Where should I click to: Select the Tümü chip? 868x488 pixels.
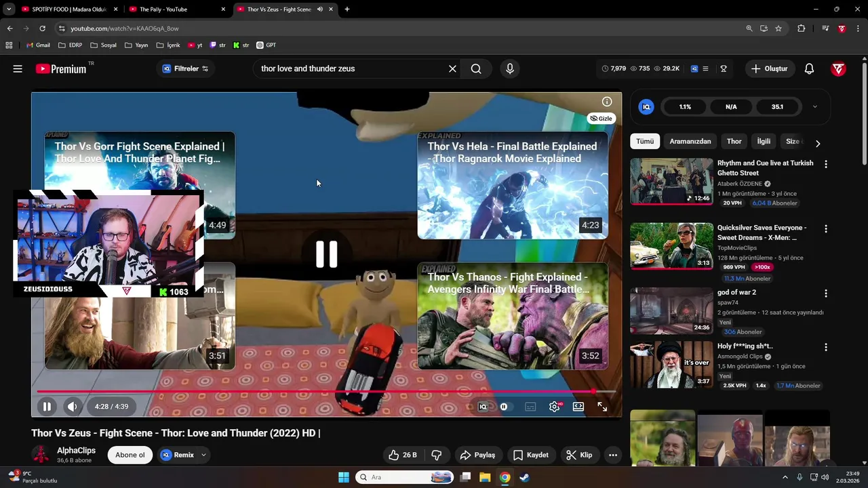(x=645, y=142)
